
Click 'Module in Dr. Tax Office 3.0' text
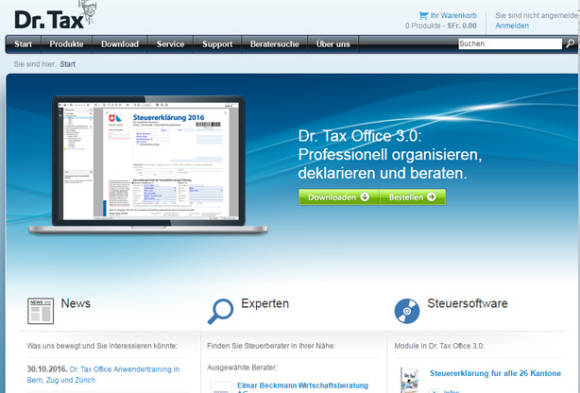[x=439, y=346]
